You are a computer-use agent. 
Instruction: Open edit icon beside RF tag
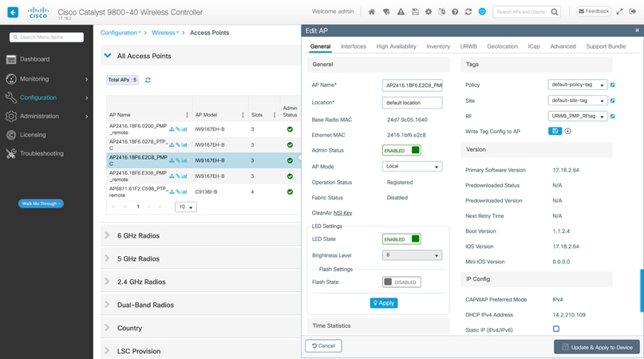pos(612,116)
